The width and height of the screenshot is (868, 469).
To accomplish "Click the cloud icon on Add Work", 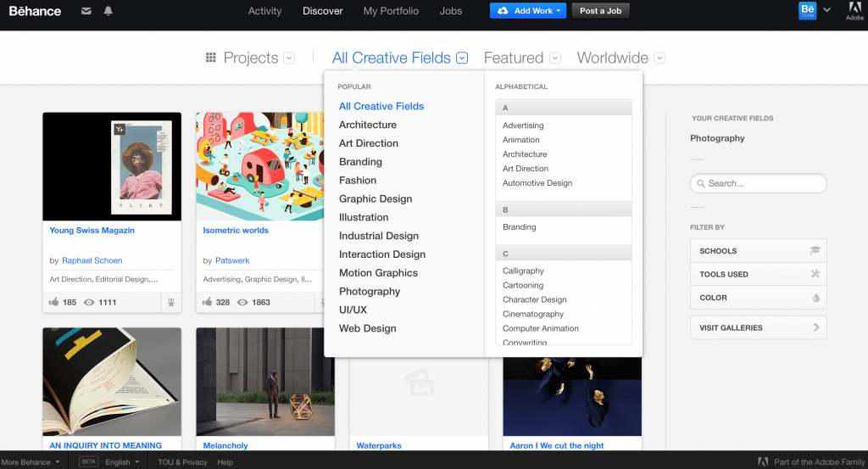I will 503,10.
